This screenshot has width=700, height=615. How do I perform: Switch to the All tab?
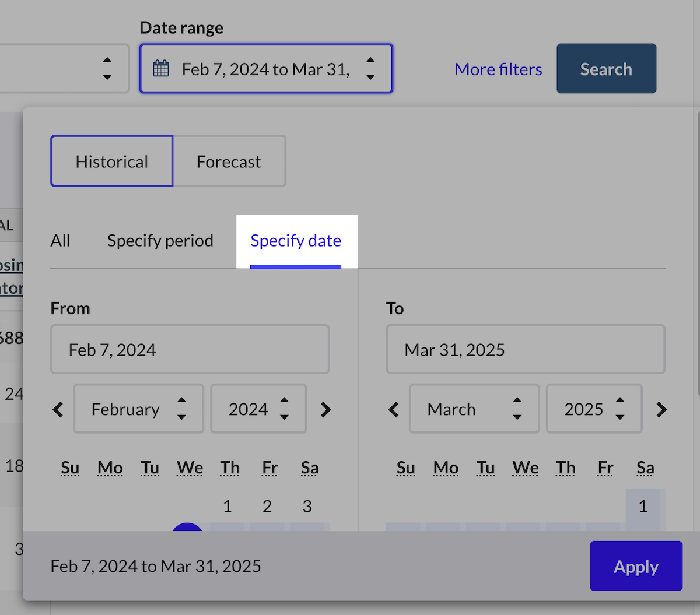click(x=60, y=241)
